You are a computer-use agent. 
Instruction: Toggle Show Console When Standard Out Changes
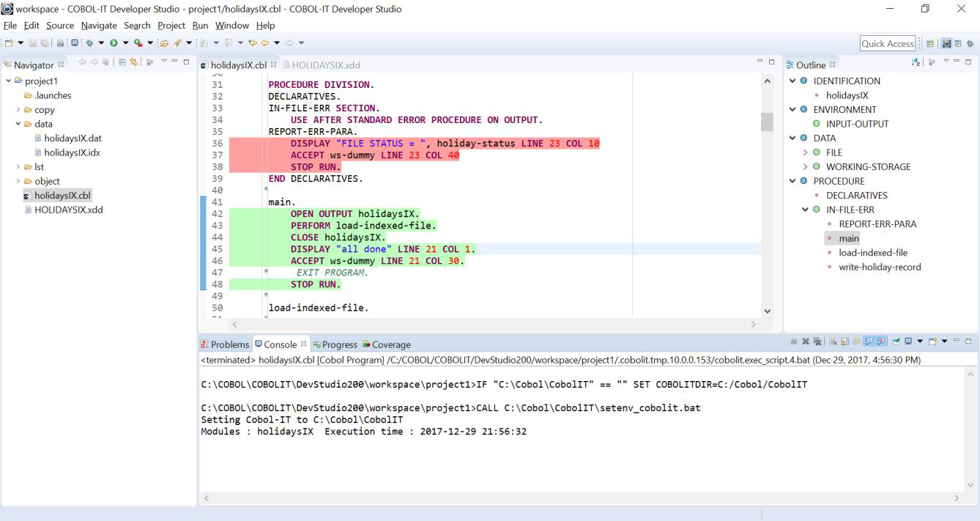click(869, 342)
